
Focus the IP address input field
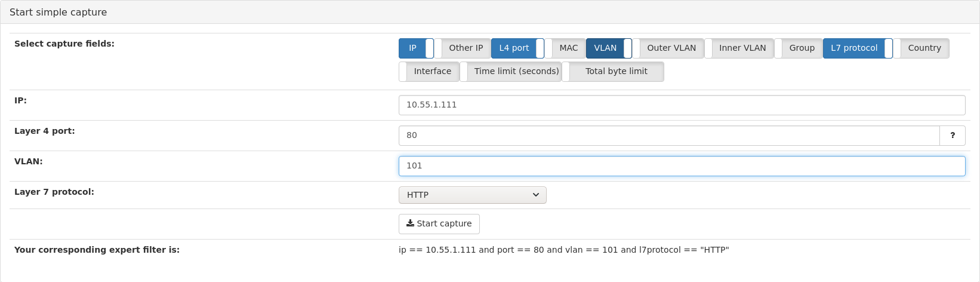tap(682, 105)
